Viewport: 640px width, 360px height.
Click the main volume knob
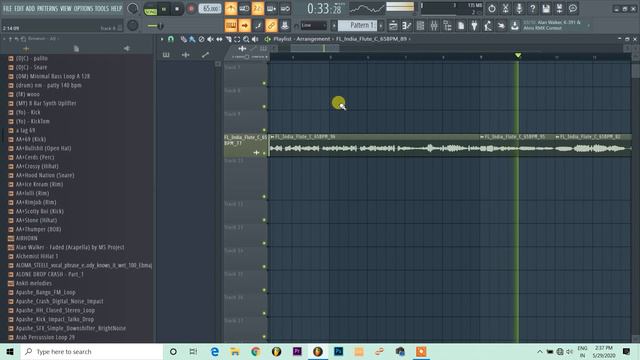click(x=133, y=8)
